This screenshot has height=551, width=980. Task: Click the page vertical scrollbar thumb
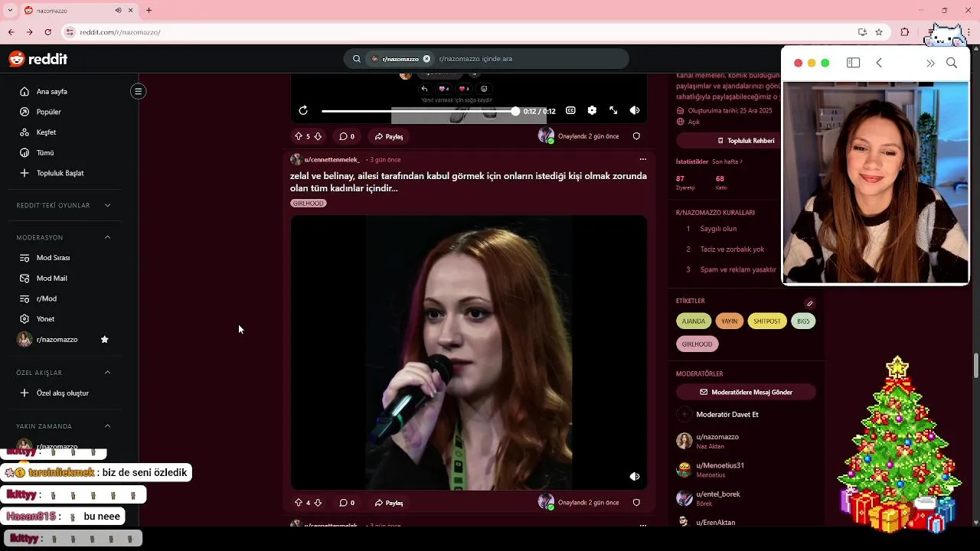click(975, 365)
